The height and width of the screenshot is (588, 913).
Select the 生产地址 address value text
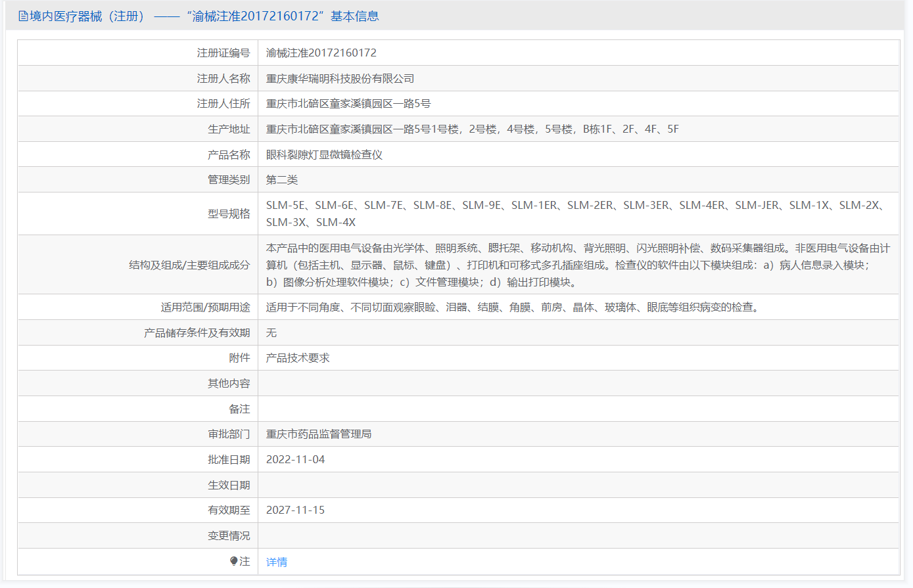(x=473, y=129)
